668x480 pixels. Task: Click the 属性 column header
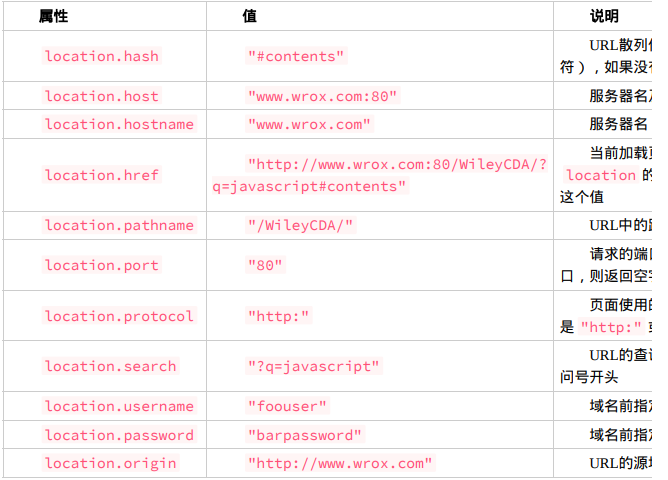coord(54,16)
